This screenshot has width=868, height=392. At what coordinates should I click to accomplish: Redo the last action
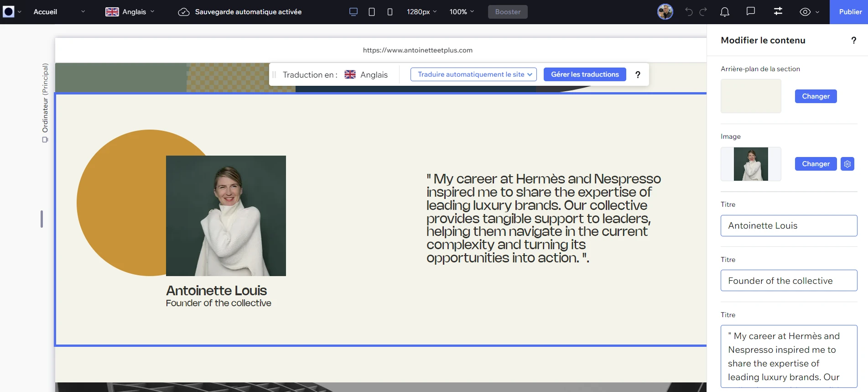tap(703, 12)
